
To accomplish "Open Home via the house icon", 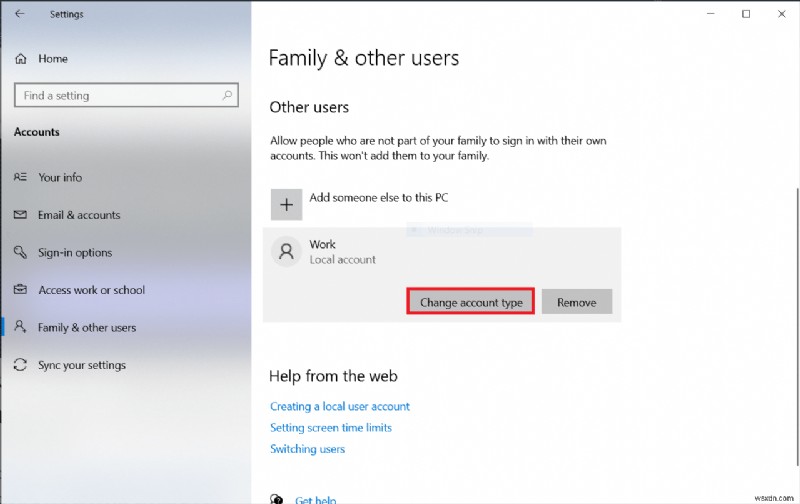I will click(x=20, y=59).
